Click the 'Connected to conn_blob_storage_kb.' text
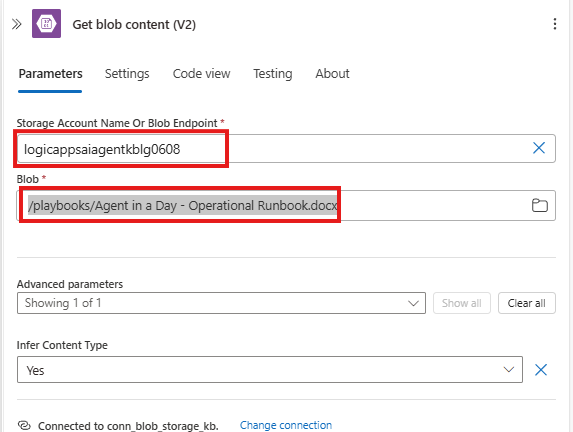 point(128,426)
